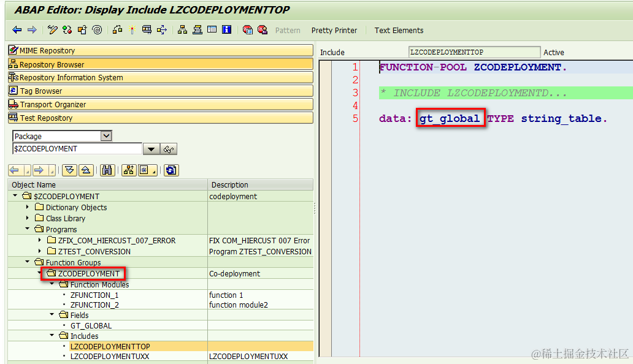Open the favorites star dropdown icon
Image resolution: width=633 pixels, height=364 pixels.
click(x=147, y=170)
